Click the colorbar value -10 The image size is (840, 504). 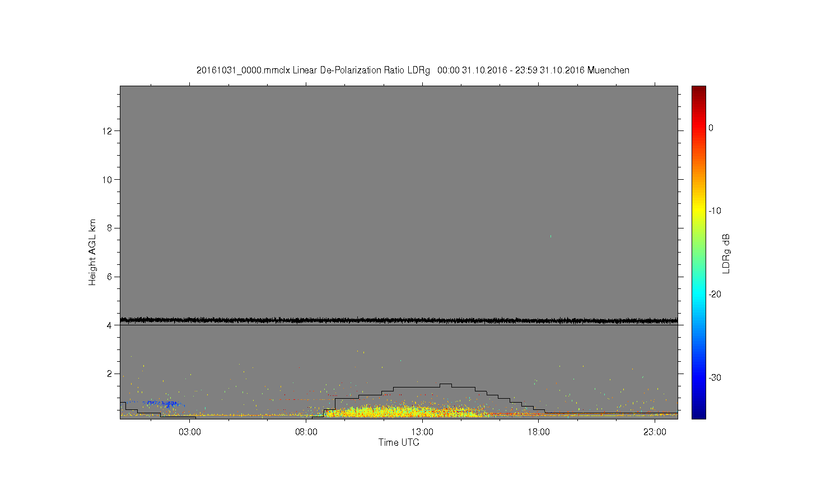pos(715,211)
